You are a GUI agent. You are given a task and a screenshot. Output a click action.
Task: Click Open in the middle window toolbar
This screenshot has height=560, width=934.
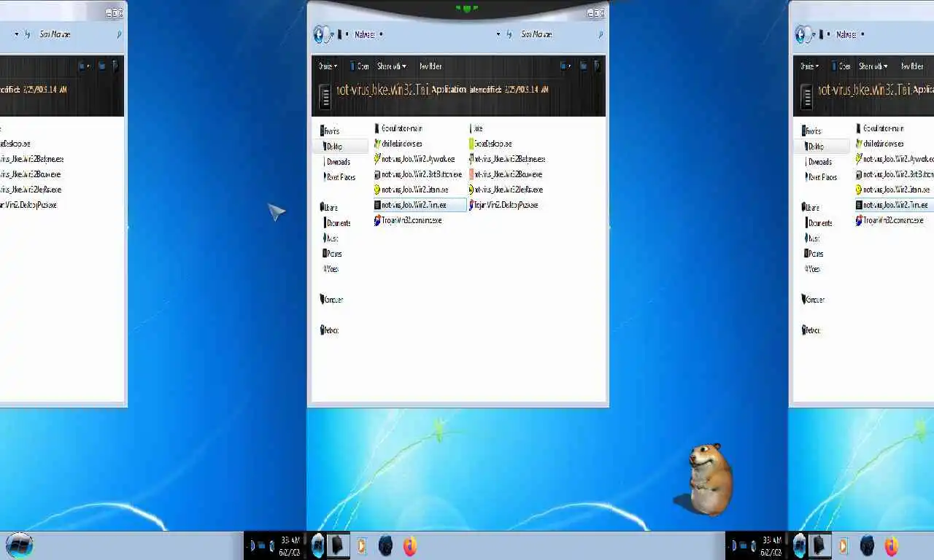[x=360, y=66]
